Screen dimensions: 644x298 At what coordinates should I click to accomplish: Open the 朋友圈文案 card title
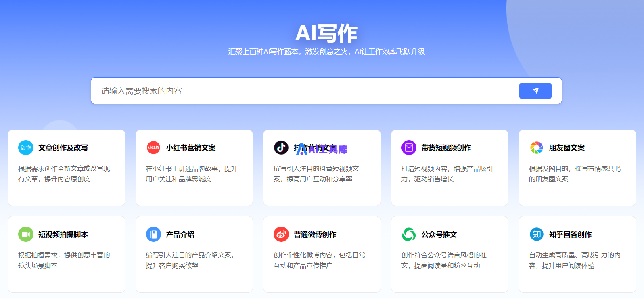(567, 148)
